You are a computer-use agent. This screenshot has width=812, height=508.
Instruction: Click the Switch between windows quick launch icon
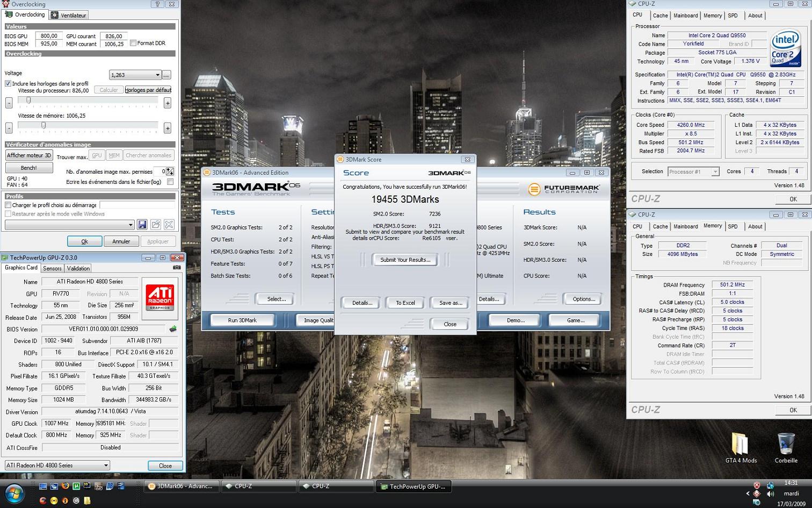54,486
